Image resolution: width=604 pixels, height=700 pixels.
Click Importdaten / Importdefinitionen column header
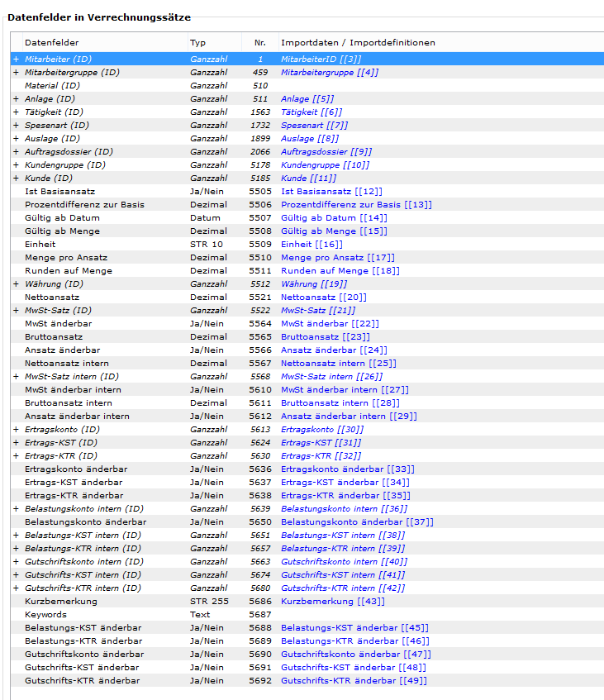coord(358,42)
